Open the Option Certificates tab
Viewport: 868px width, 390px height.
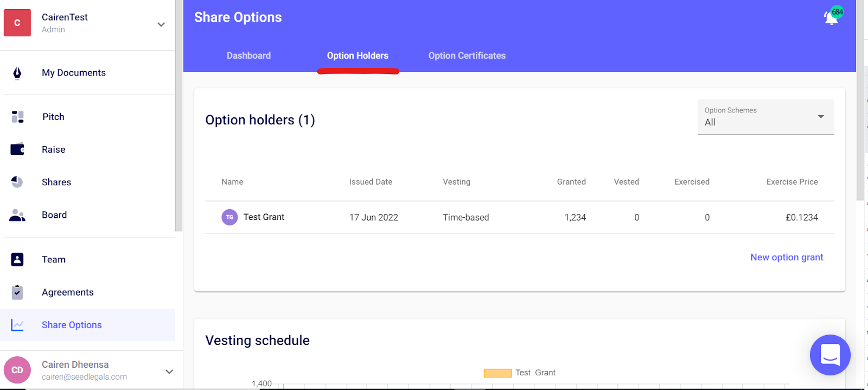coord(467,55)
